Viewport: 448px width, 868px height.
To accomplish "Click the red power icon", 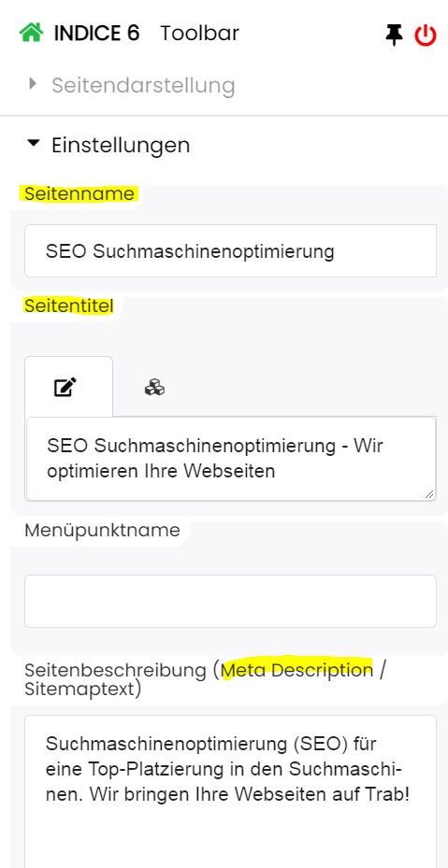I will pyautogui.click(x=426, y=36).
